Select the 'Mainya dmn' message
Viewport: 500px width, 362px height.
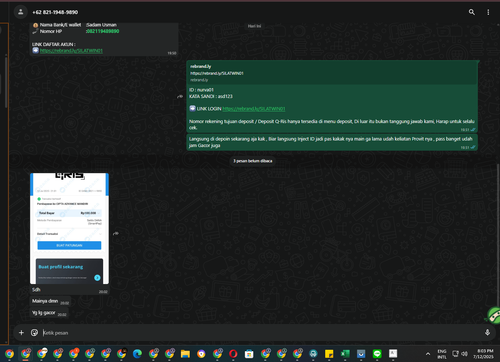45,301
